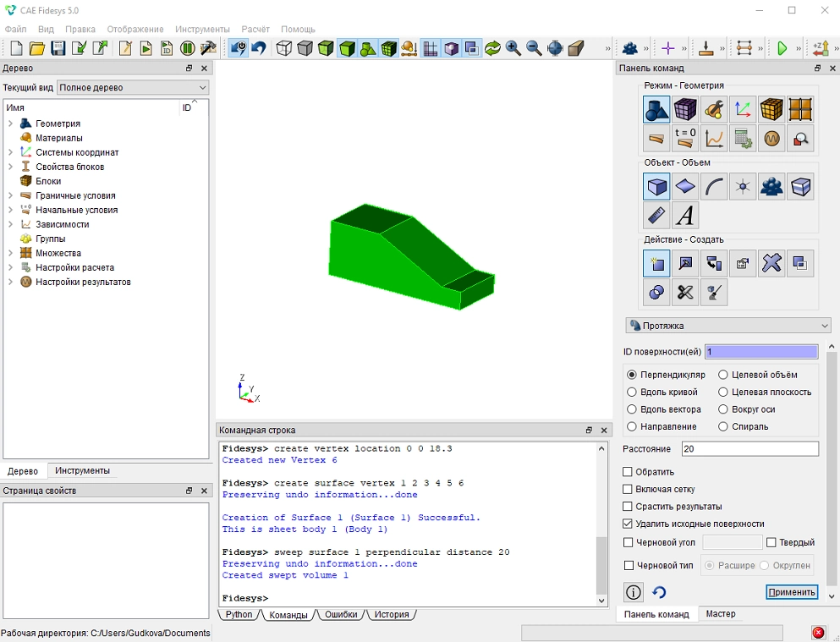Expand the 'Свойства блоков' tree node
Image resolution: width=840 pixels, height=642 pixels.
[10, 167]
